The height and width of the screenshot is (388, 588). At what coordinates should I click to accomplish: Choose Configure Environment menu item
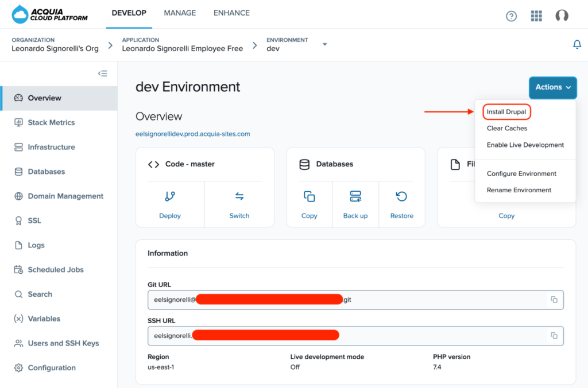(521, 173)
